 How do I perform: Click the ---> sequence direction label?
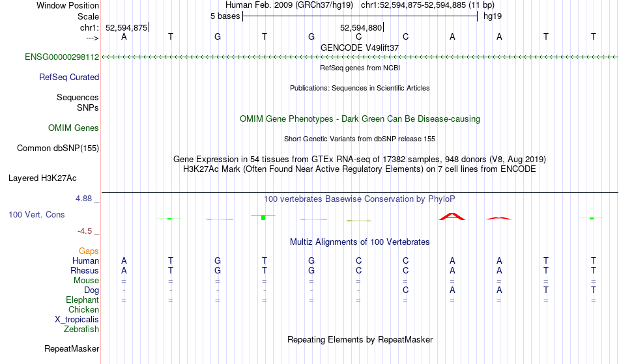[93, 38]
